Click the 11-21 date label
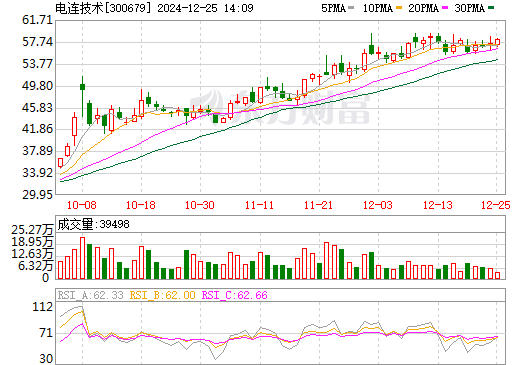 (x=318, y=205)
